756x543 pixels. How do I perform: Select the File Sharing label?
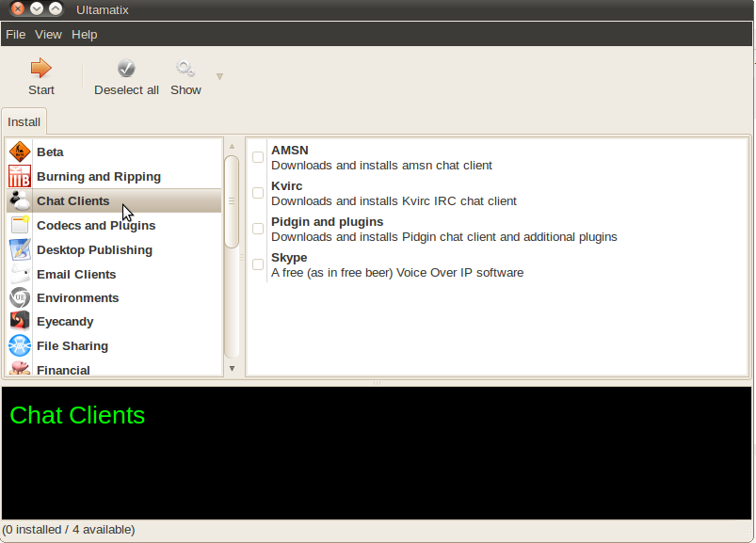tap(72, 346)
